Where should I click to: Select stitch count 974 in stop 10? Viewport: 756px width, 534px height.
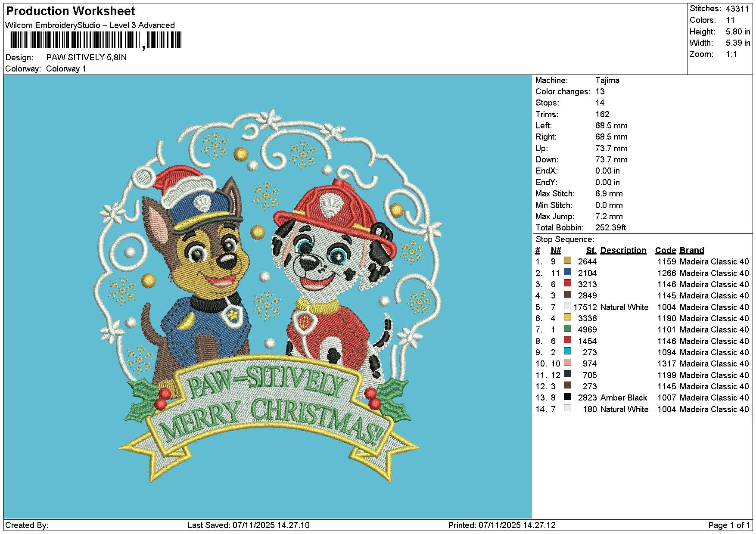590,364
